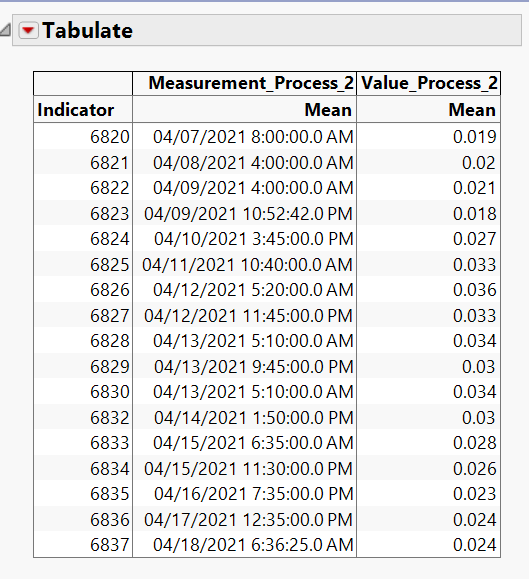Select Indicator 6829 row label
Screen dimensions: 529x579
point(110,367)
